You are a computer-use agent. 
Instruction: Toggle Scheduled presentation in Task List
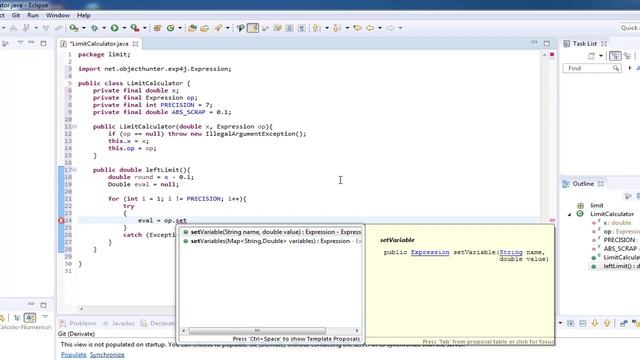click(x=627, y=56)
